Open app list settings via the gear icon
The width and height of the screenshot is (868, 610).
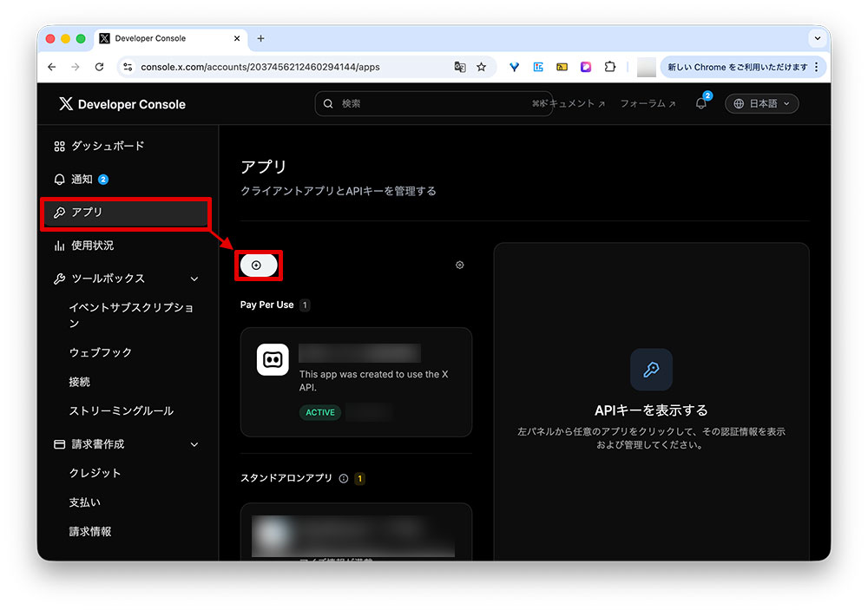(460, 265)
